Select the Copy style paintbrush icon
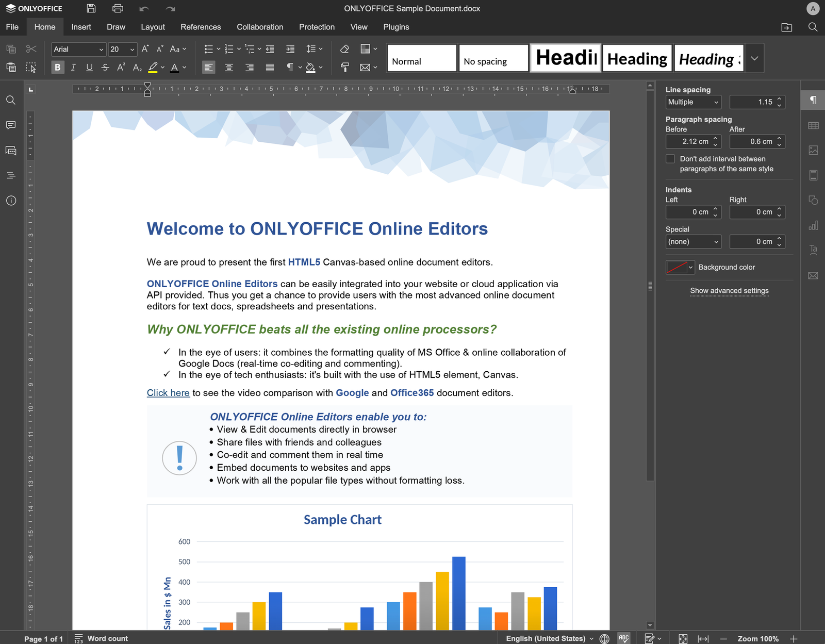Screen dimensions: 825x644 pyautogui.click(x=345, y=67)
